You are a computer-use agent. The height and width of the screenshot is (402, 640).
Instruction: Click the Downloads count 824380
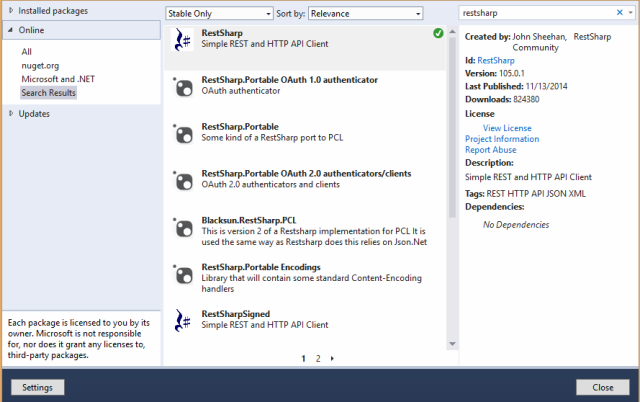pos(526,100)
